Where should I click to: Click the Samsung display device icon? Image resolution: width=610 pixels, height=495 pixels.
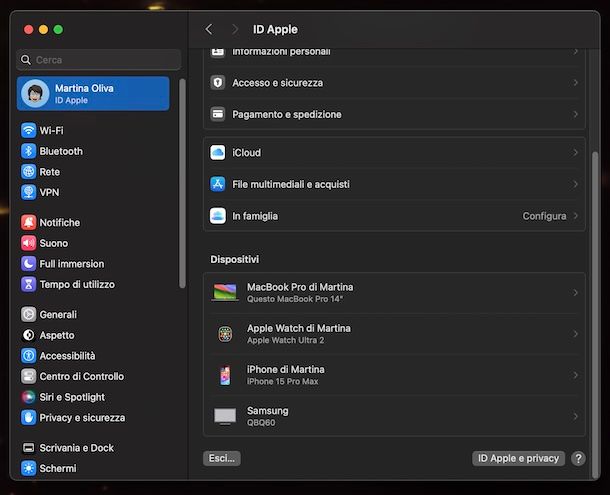(225, 417)
